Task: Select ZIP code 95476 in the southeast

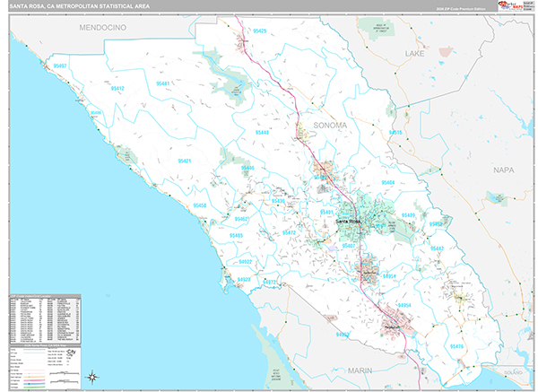Action: pyautogui.click(x=456, y=346)
